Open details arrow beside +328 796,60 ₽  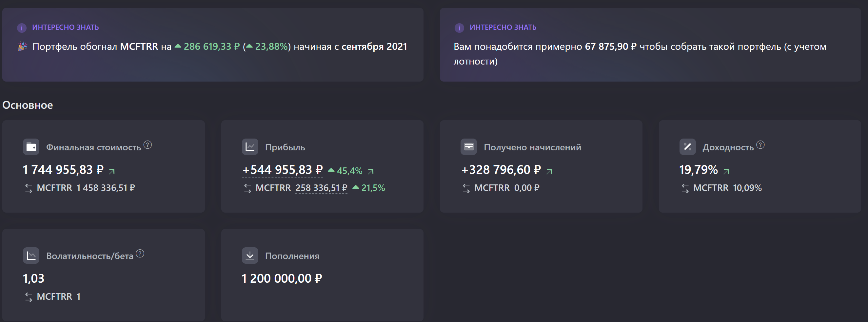549,171
